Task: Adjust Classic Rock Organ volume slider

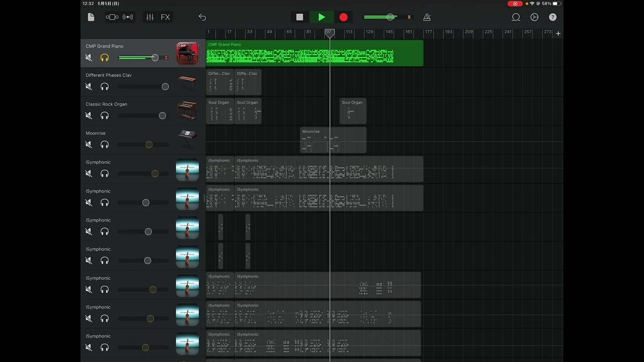Action: pos(143,116)
